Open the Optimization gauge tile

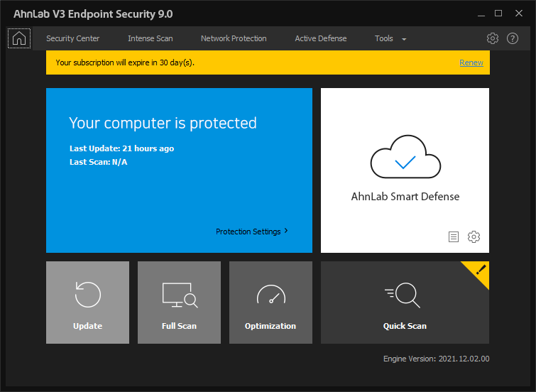coord(270,303)
